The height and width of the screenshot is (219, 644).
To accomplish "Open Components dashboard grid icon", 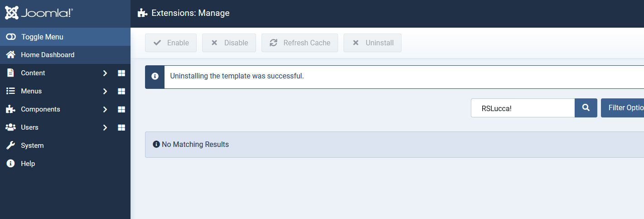I will click(121, 109).
